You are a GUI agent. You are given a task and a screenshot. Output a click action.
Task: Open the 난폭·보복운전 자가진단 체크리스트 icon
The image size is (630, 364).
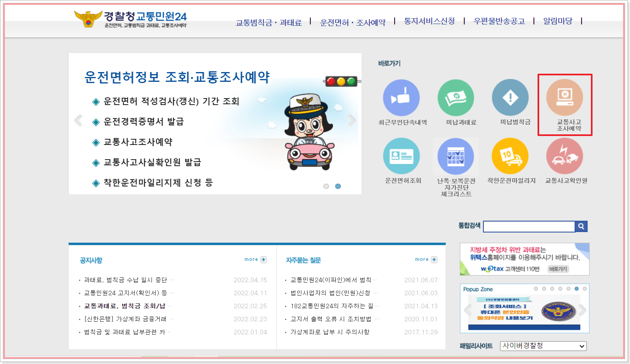pyautogui.click(x=456, y=156)
